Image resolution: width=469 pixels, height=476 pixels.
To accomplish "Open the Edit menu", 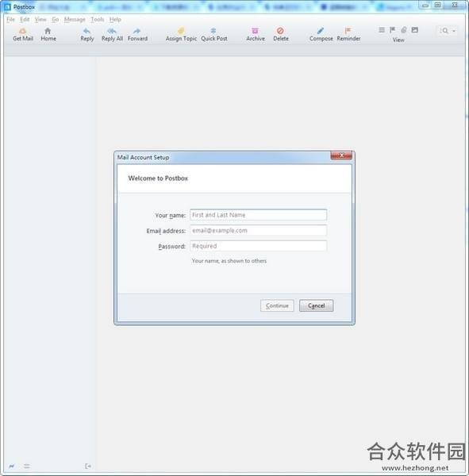I will pos(25,19).
